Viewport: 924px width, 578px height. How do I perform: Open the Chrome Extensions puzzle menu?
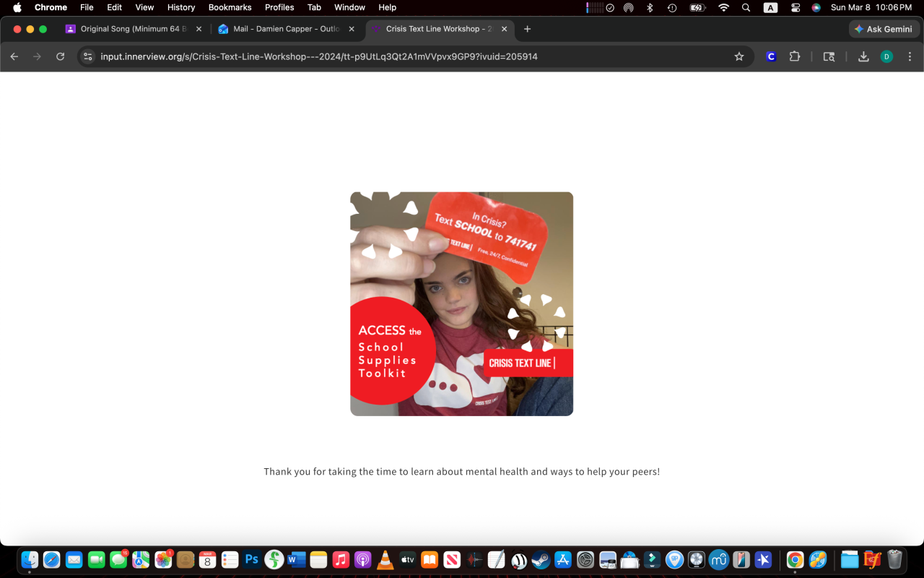pos(795,56)
